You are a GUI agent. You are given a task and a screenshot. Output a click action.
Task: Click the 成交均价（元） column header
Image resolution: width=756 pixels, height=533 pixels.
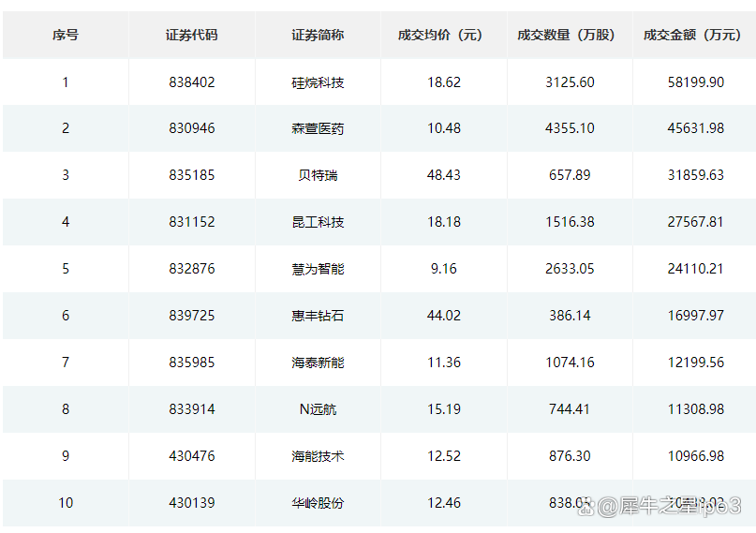pos(440,36)
